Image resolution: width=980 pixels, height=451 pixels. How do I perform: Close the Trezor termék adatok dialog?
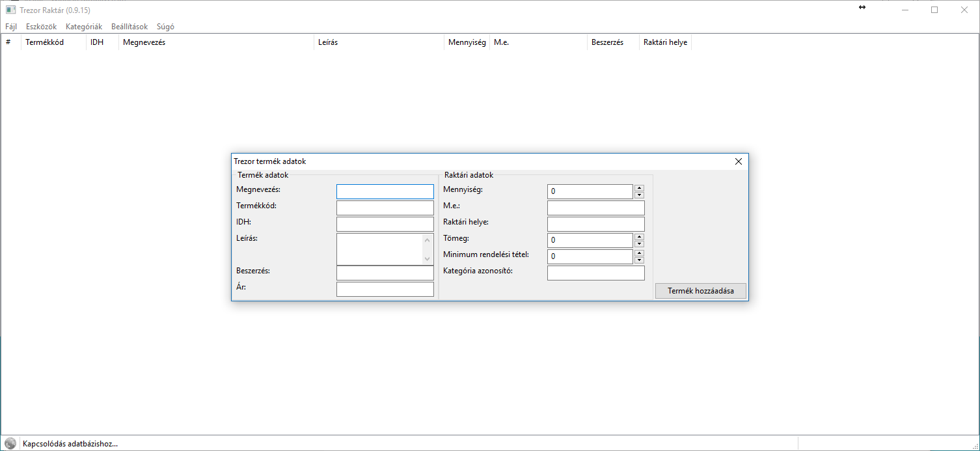738,161
